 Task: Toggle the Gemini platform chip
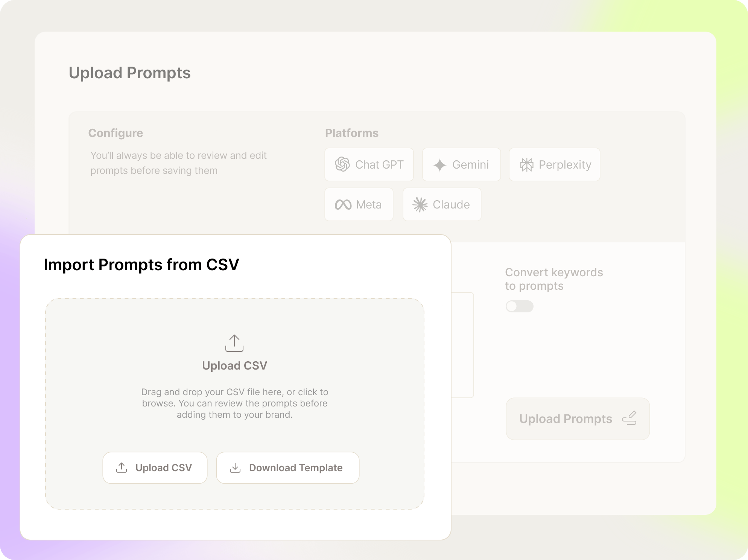pos(462,164)
